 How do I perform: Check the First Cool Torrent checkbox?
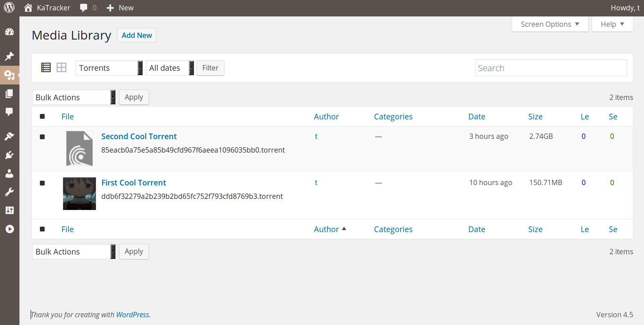[x=42, y=183]
